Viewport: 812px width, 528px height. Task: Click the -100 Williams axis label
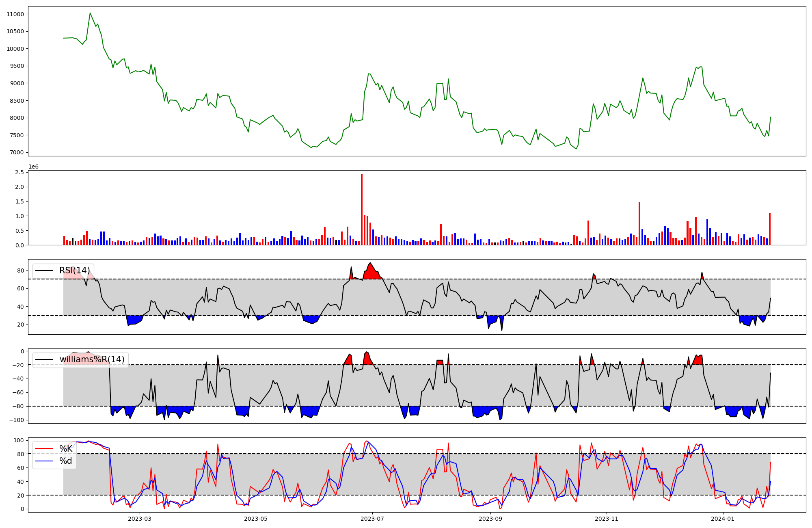(17, 420)
